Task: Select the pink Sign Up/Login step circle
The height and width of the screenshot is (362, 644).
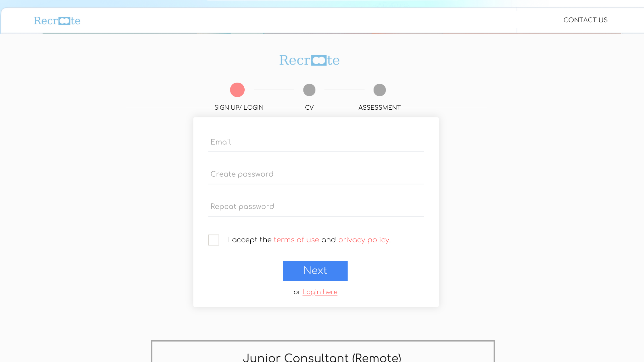Action: [x=237, y=90]
